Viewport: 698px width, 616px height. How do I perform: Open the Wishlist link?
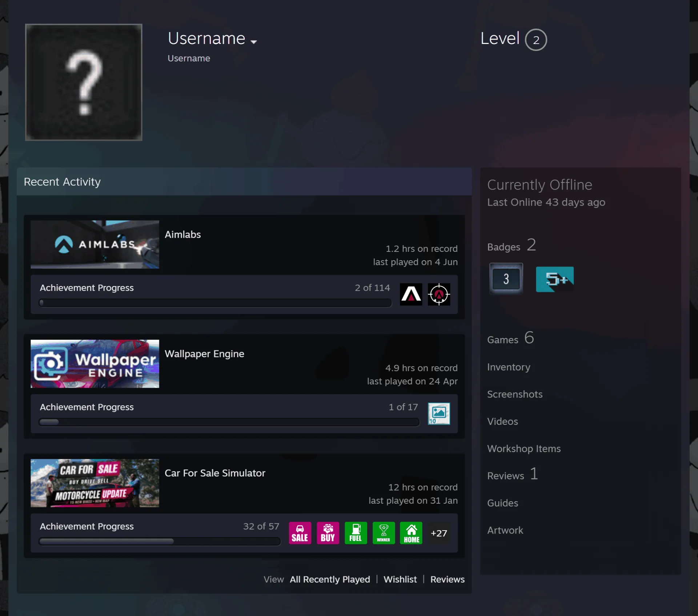pos(400,579)
